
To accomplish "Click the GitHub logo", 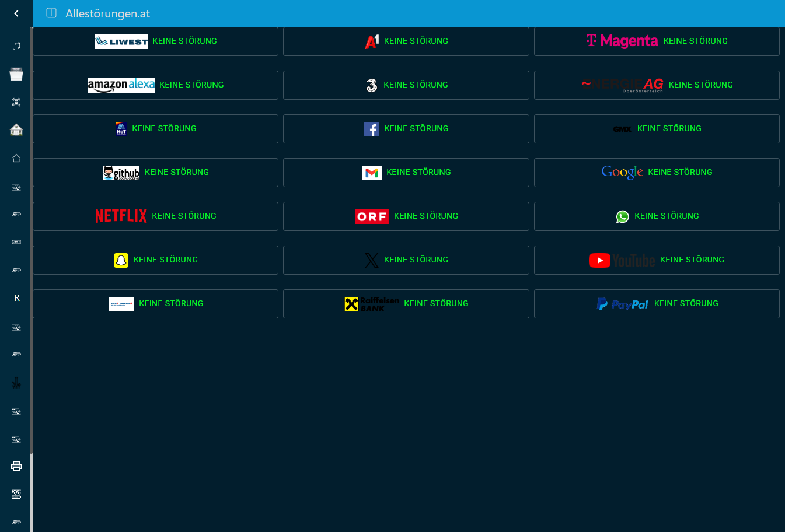I will click(x=121, y=173).
